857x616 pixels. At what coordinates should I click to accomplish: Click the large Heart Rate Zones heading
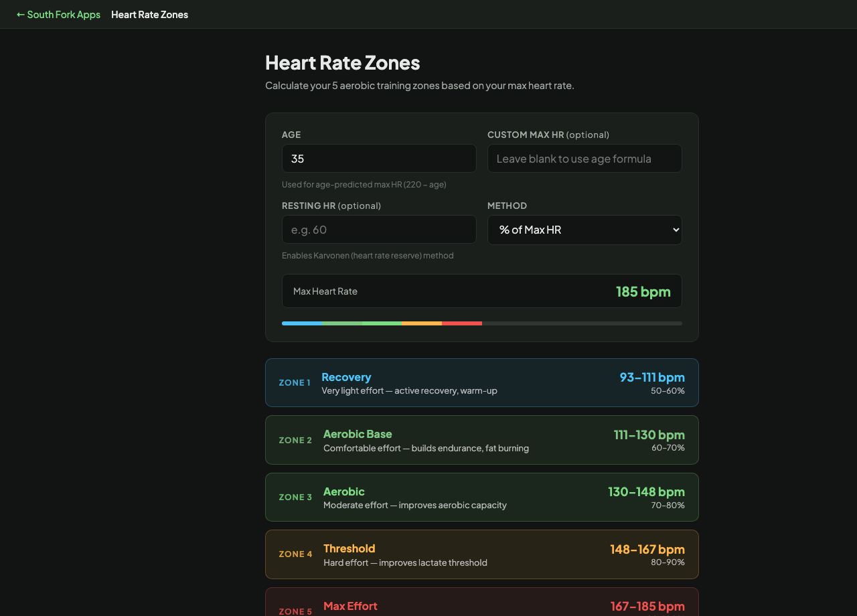point(342,62)
